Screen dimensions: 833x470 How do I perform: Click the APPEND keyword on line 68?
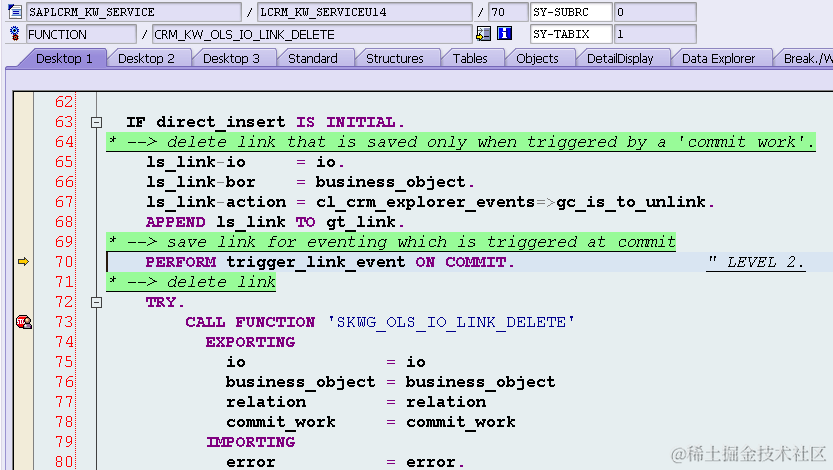175,222
